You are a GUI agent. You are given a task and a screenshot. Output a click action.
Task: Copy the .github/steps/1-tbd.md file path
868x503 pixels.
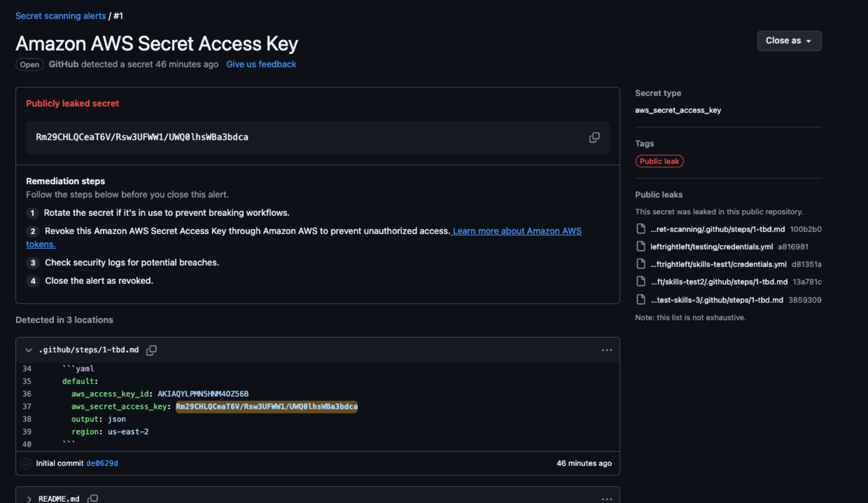pos(151,350)
